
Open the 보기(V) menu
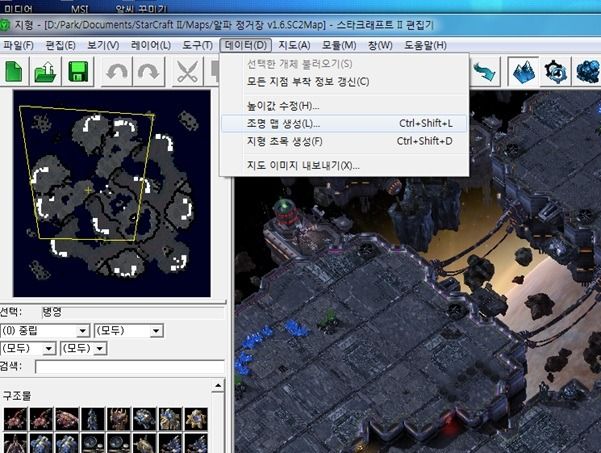103,45
